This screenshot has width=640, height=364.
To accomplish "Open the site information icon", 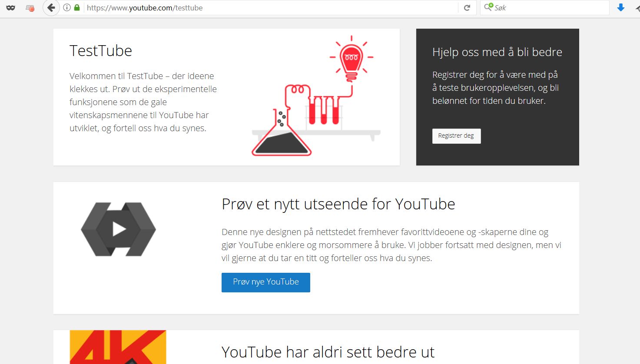I will tap(67, 7).
